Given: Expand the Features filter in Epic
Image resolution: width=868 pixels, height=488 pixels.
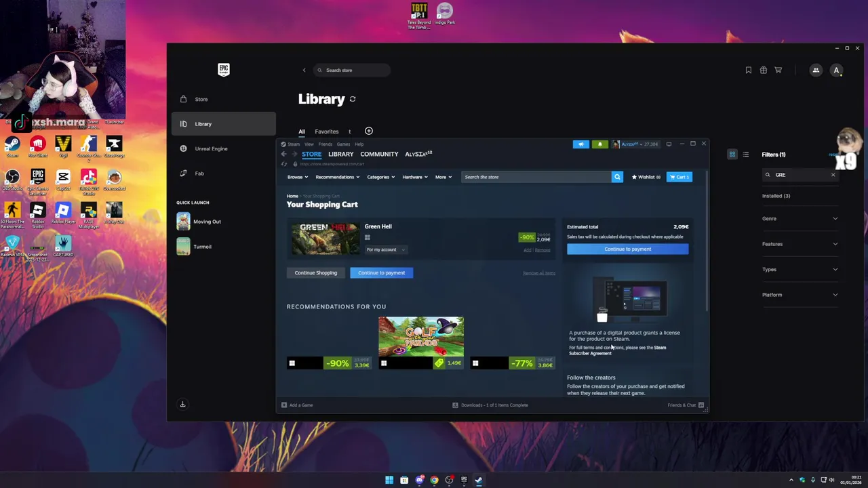Looking at the screenshot, I should (800, 244).
